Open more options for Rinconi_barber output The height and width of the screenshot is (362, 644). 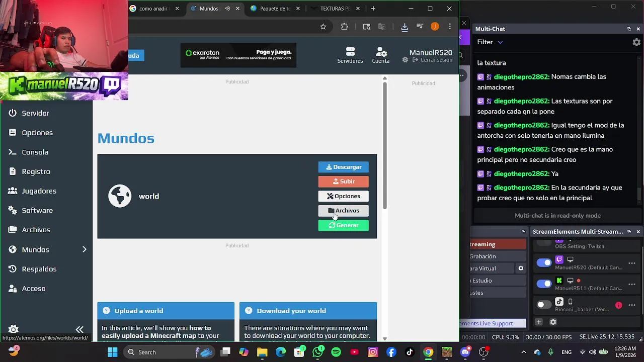632,305
